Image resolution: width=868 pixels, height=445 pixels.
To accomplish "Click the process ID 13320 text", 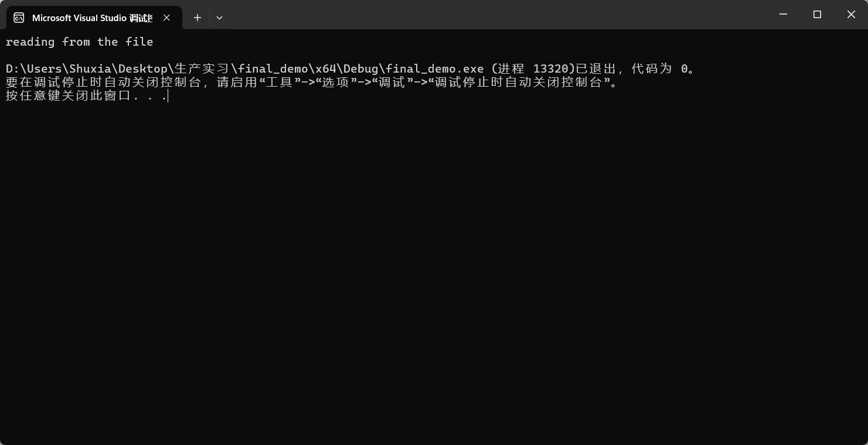I will tap(551, 69).
